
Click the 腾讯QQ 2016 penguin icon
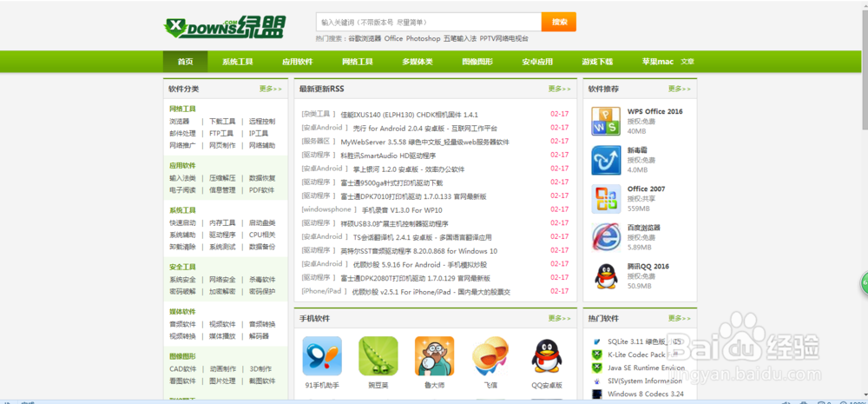pyautogui.click(x=606, y=276)
